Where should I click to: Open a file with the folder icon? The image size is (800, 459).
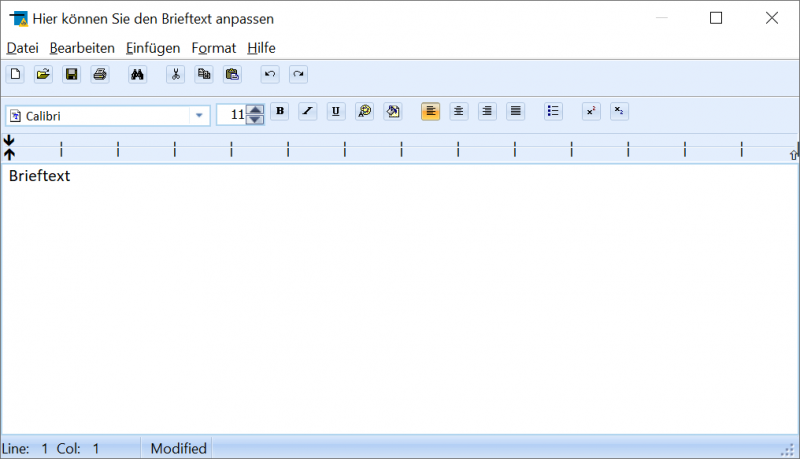(43, 74)
